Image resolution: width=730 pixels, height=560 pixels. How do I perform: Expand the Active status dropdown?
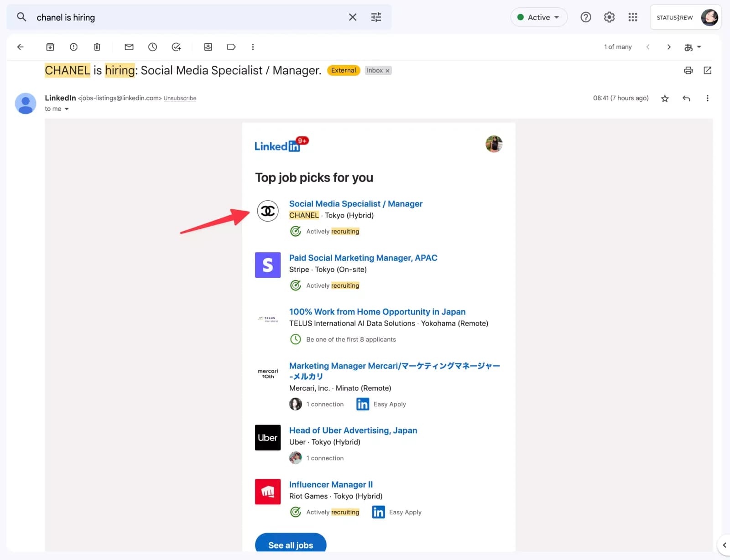point(539,17)
